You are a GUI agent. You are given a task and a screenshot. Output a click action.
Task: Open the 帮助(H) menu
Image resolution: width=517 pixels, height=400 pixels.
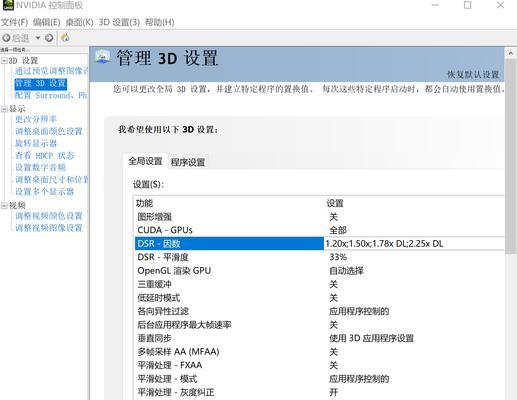click(160, 22)
